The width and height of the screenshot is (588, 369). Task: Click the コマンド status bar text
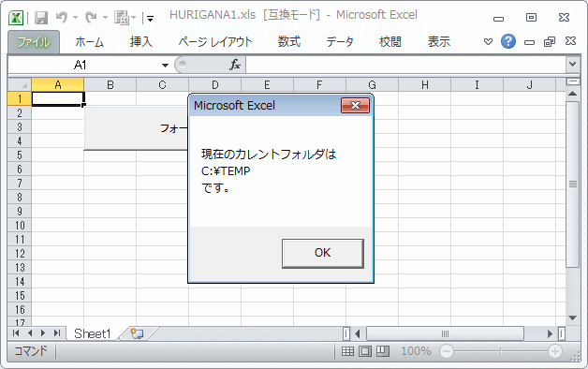[x=31, y=351]
